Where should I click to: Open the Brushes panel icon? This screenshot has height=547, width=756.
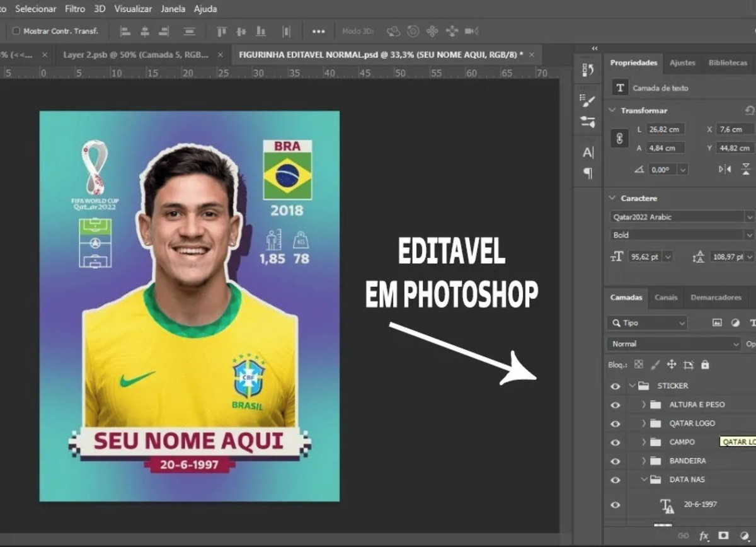588,122
